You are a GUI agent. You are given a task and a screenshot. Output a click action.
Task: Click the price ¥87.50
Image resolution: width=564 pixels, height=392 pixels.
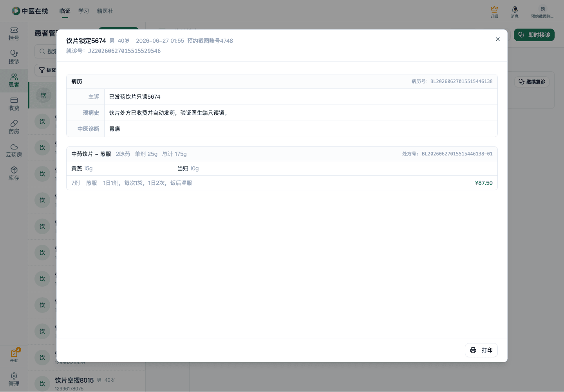[484, 183]
